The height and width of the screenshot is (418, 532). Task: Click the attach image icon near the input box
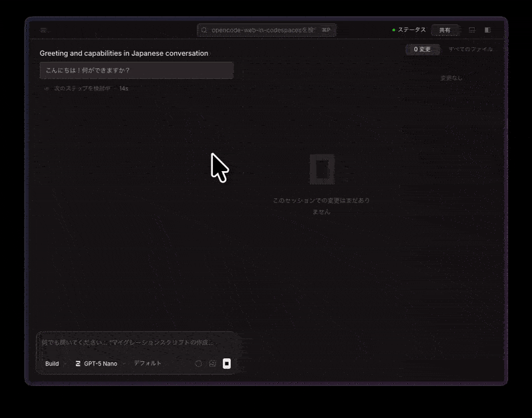tap(212, 364)
